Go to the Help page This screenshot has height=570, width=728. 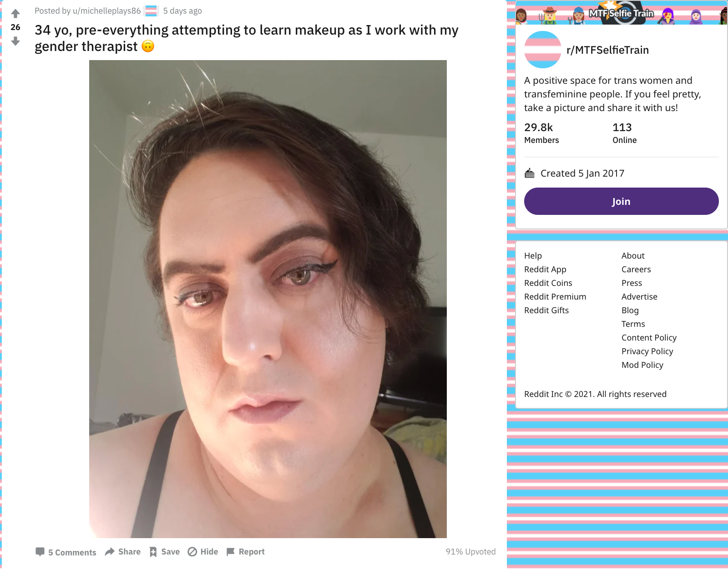[533, 256]
